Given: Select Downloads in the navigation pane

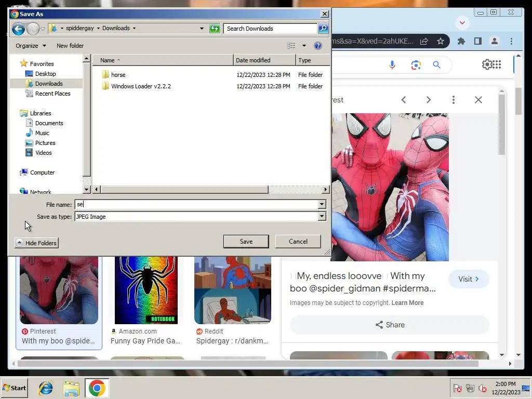Looking at the screenshot, I should pos(48,84).
